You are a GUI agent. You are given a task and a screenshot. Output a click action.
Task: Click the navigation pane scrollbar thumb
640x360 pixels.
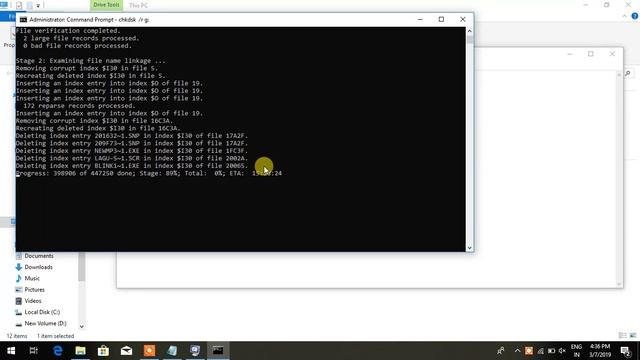[82, 267]
